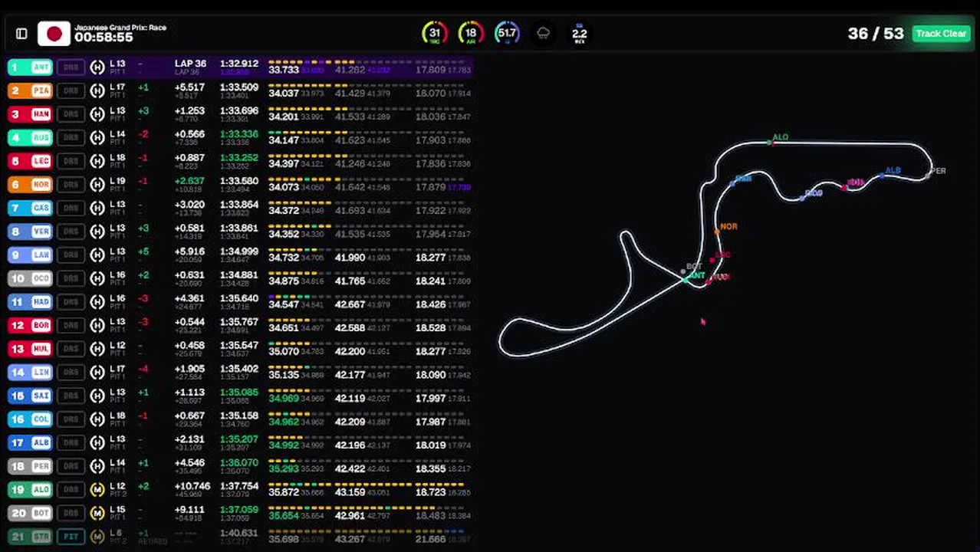Viewport: 980px width, 552px height.
Task: Click the ALB marker on track map
Action: [882, 176]
